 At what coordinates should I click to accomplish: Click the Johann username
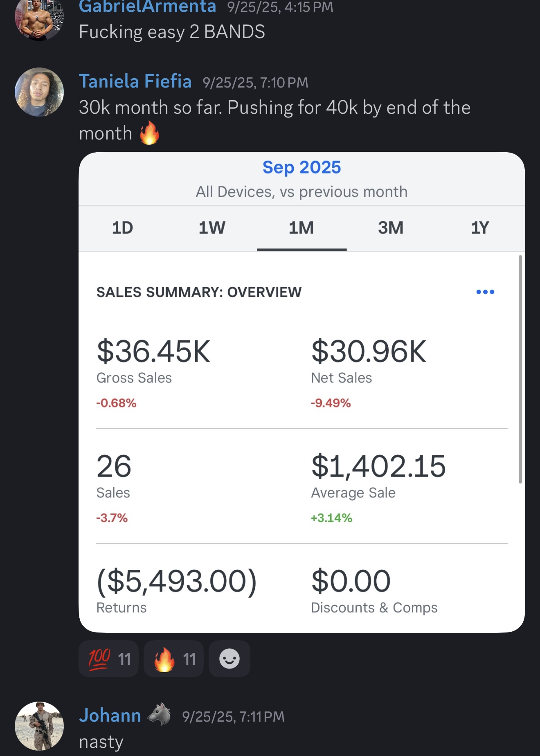tap(110, 715)
